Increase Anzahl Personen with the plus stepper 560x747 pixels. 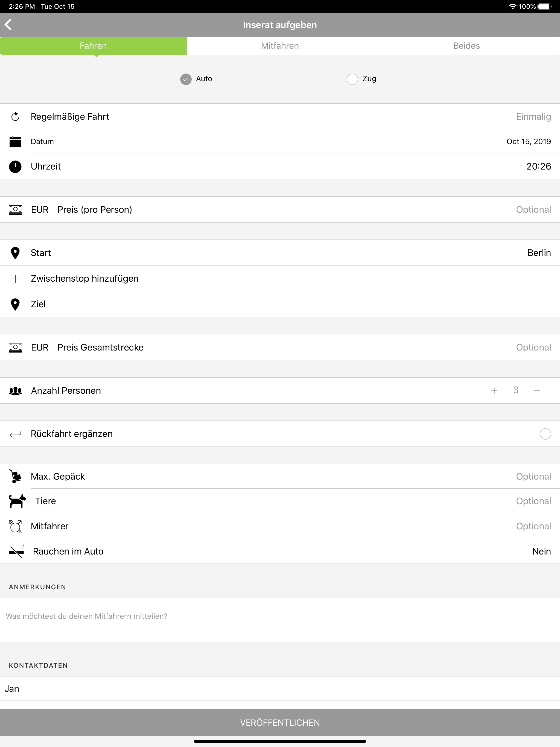(494, 391)
